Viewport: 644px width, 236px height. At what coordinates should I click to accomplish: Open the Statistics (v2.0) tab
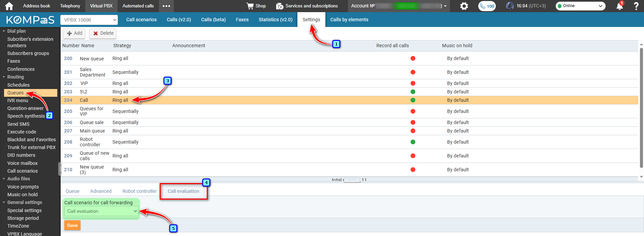coord(276,20)
